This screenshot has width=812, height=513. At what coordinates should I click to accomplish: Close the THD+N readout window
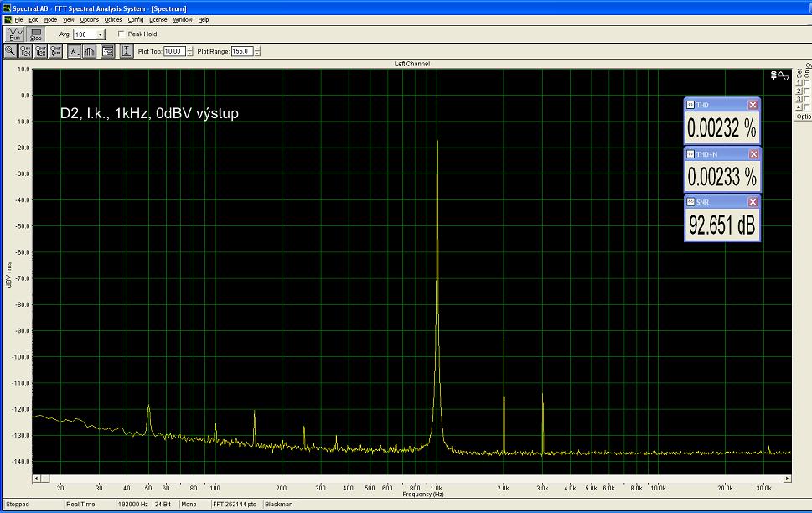click(x=753, y=154)
